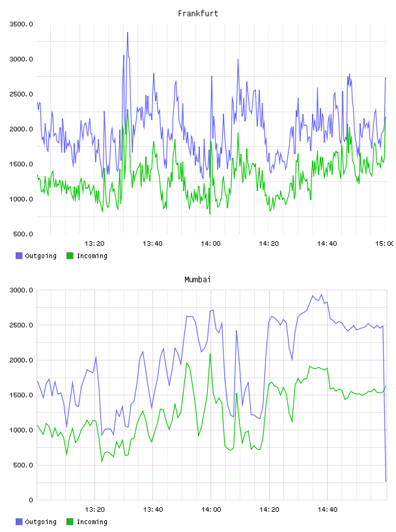
Task: Click the 14:20 time label on Frankfurt
Action: coord(269,243)
